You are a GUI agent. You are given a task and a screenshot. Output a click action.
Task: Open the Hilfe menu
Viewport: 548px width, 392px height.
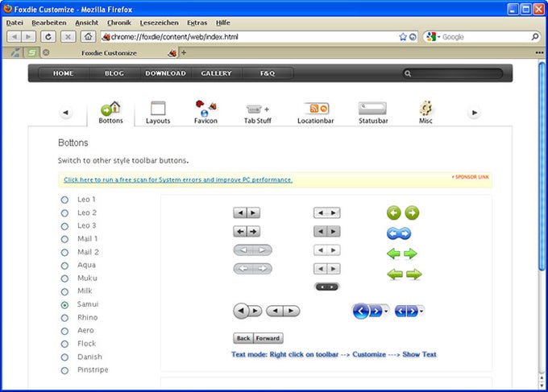(x=223, y=23)
